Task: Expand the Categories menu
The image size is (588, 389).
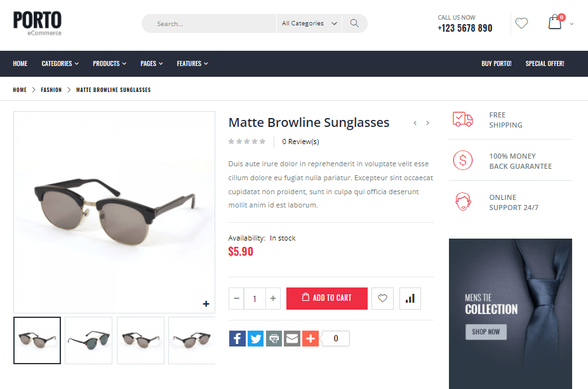Action: (x=60, y=63)
